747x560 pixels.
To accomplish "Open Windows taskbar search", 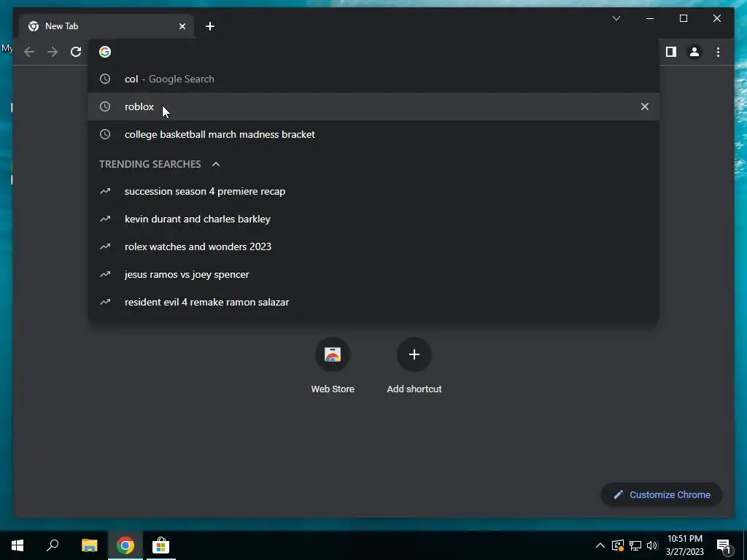I will [x=53, y=545].
